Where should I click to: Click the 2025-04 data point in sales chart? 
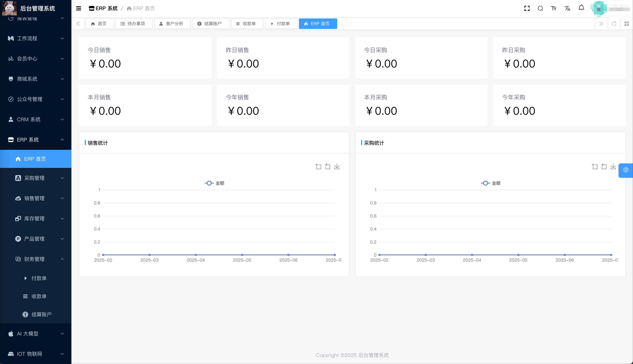tap(196, 255)
